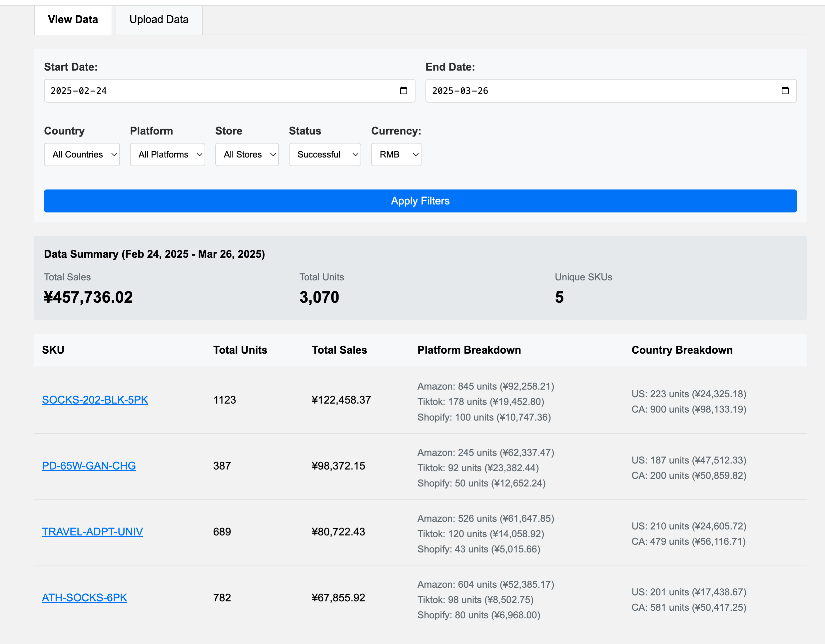Click total units 782 for ATH-SOCKS-6PK

coord(222,598)
